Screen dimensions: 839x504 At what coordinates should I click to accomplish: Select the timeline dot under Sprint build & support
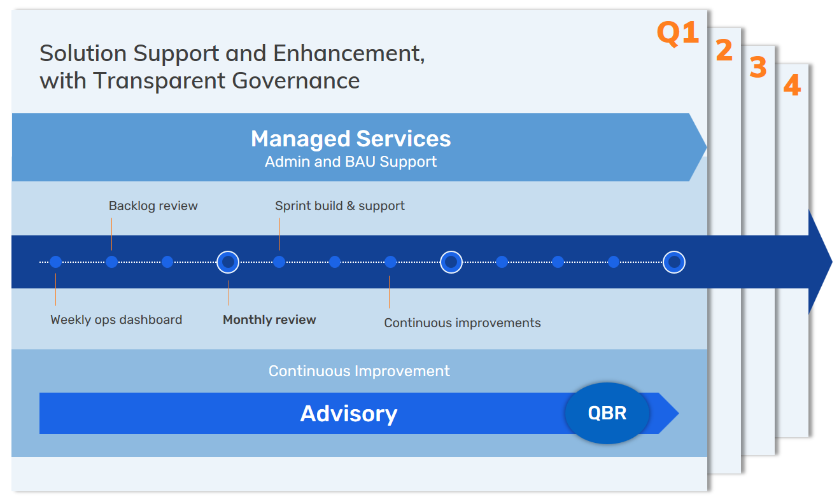tap(279, 262)
